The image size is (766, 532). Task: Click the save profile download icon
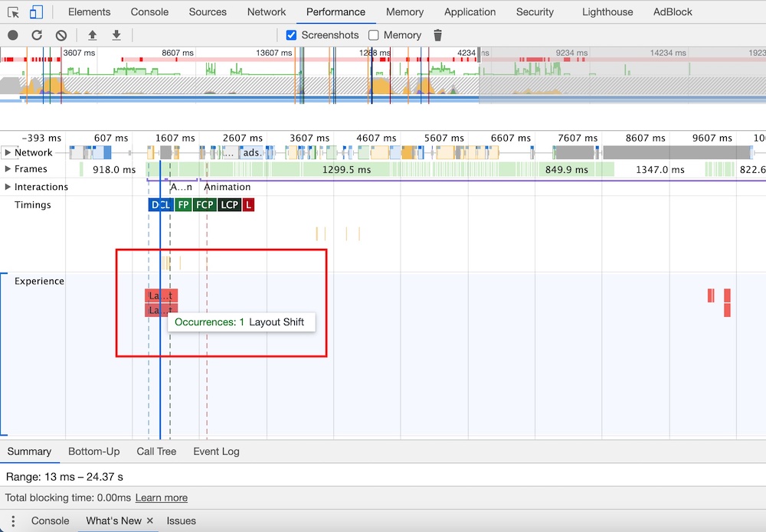pos(116,35)
